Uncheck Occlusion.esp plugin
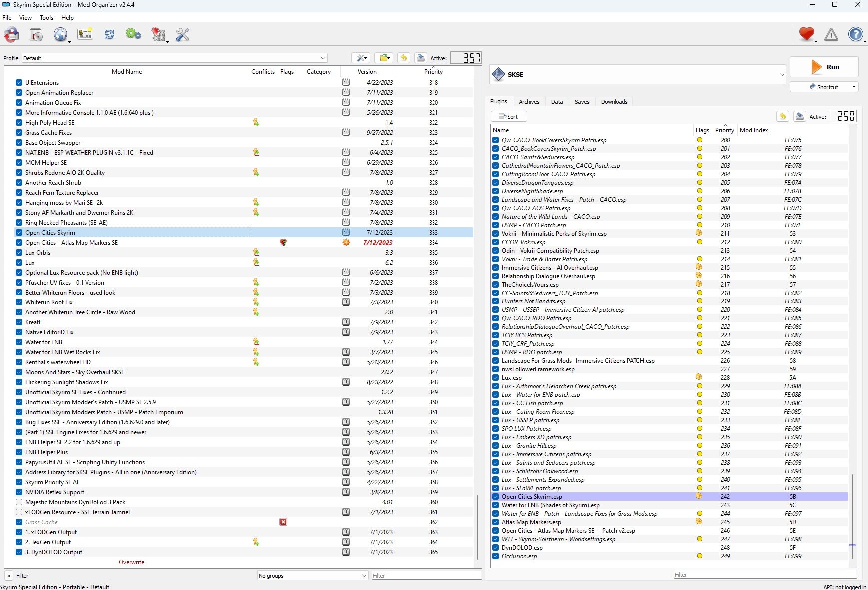This screenshot has height=590, width=868. (495, 556)
